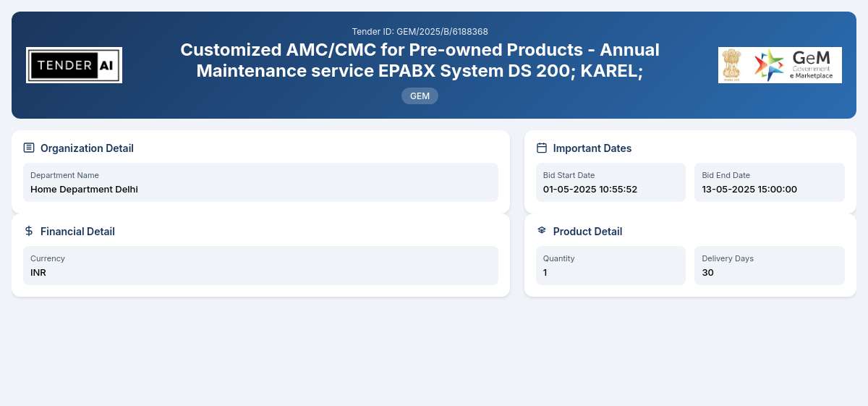Click the Delivery Days field
Screen dimensions: 868x406
click(x=770, y=266)
